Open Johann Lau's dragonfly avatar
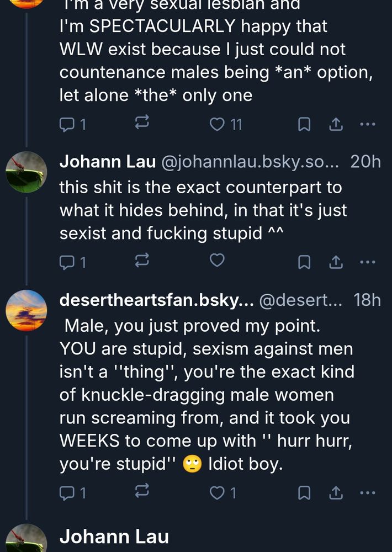 click(x=26, y=172)
